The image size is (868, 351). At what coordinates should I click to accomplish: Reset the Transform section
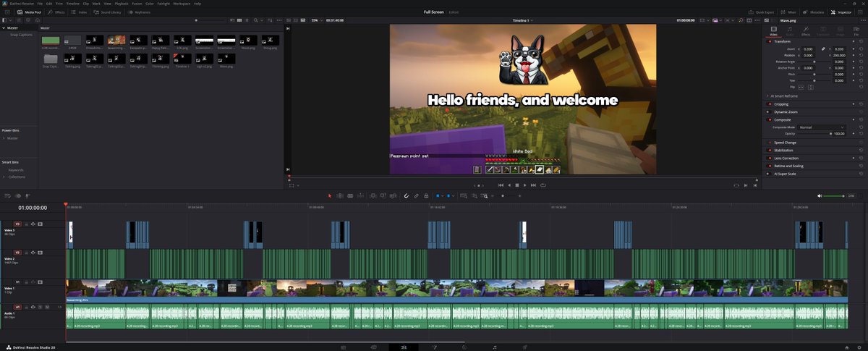coord(861,41)
